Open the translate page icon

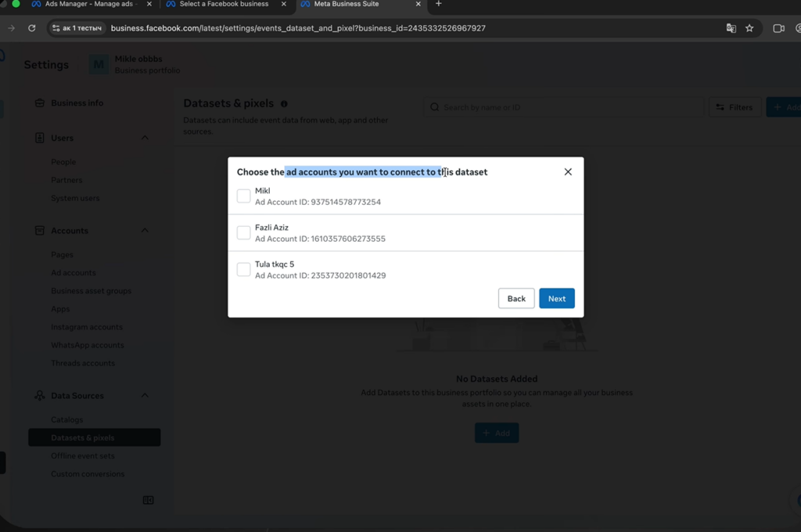click(x=731, y=28)
